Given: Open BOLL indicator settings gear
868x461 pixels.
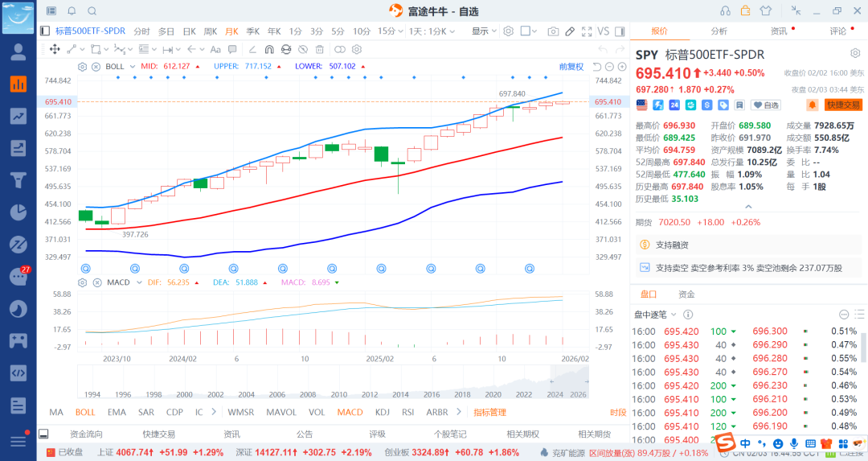Looking at the screenshot, I should [83, 67].
